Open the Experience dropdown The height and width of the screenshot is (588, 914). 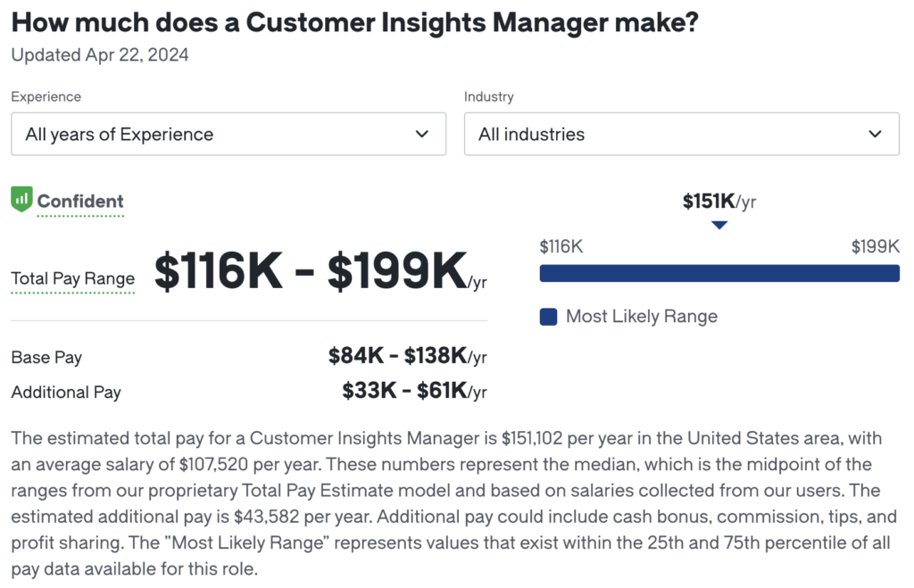click(x=228, y=134)
